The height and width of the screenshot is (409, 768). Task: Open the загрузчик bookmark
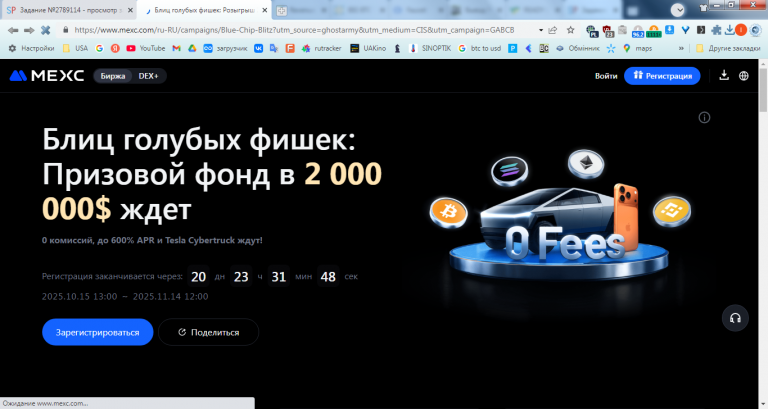225,48
